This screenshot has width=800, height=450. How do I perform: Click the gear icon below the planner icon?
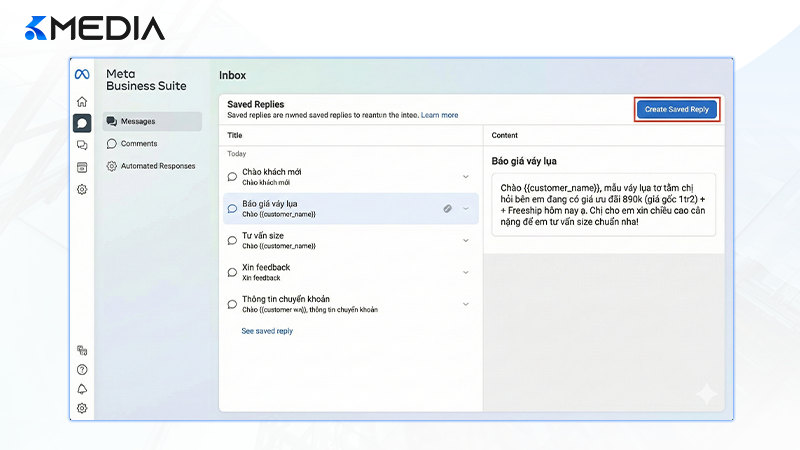pyautogui.click(x=82, y=189)
